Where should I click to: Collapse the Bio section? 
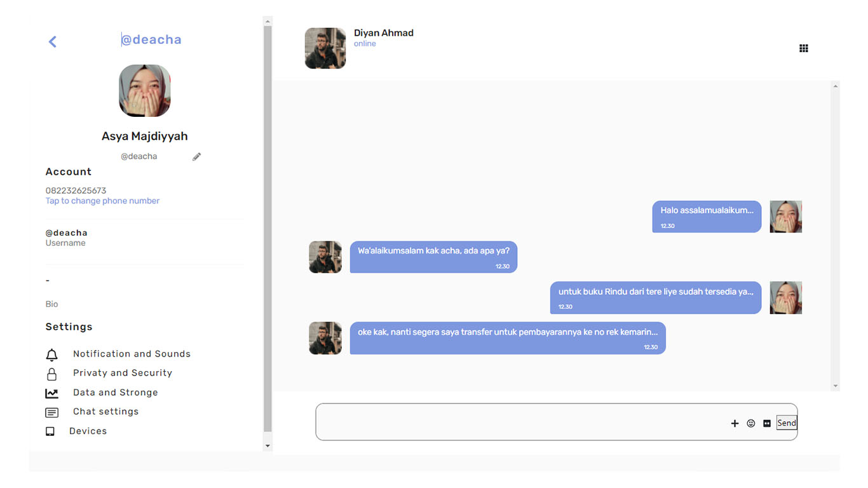click(51, 304)
